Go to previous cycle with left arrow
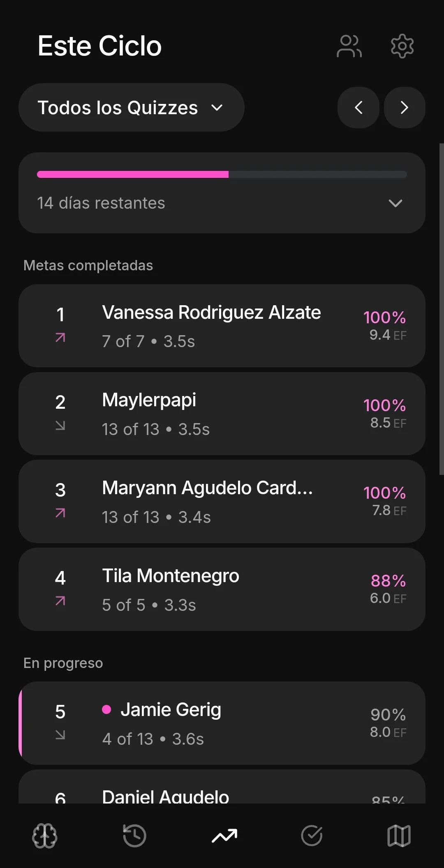Viewport: 444px width, 868px height. pos(358,108)
